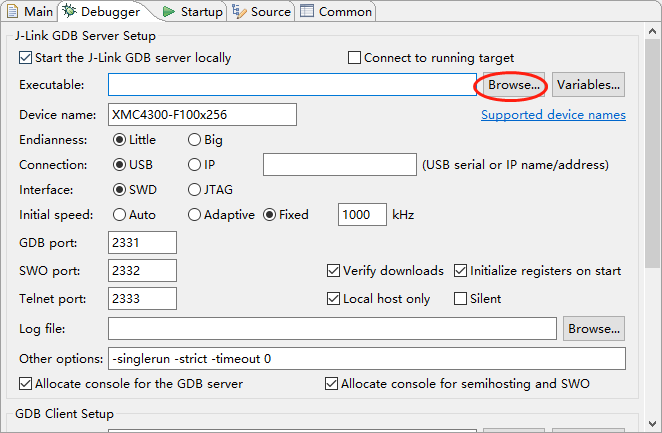662x433 pixels.
Task: Toggle Allocate console for semihosting and SWO
Action: (x=331, y=384)
